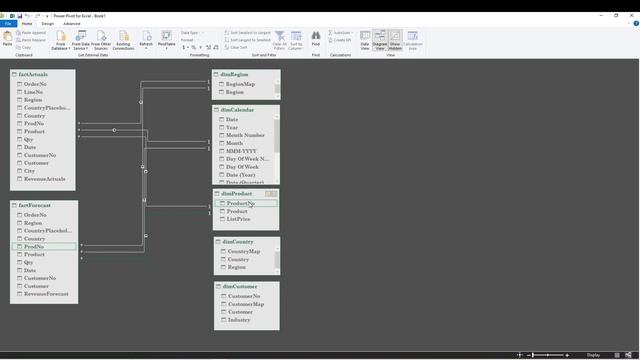Screen dimensions: 640x360
Task: Select the CustomerMap field in dimCustomer
Action: (247, 304)
